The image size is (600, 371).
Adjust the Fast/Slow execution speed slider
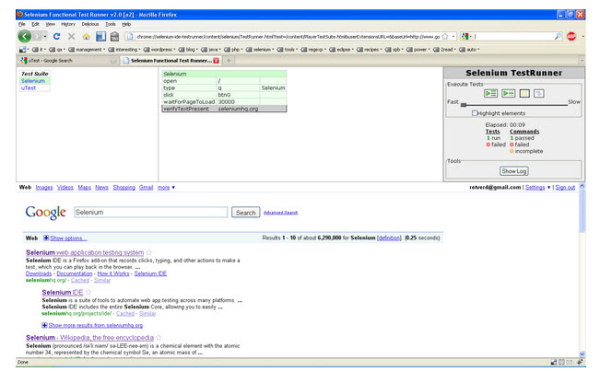(463, 104)
